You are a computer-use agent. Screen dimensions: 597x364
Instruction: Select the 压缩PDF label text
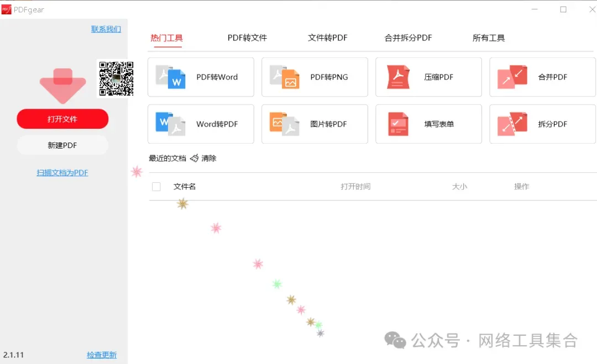pos(438,77)
